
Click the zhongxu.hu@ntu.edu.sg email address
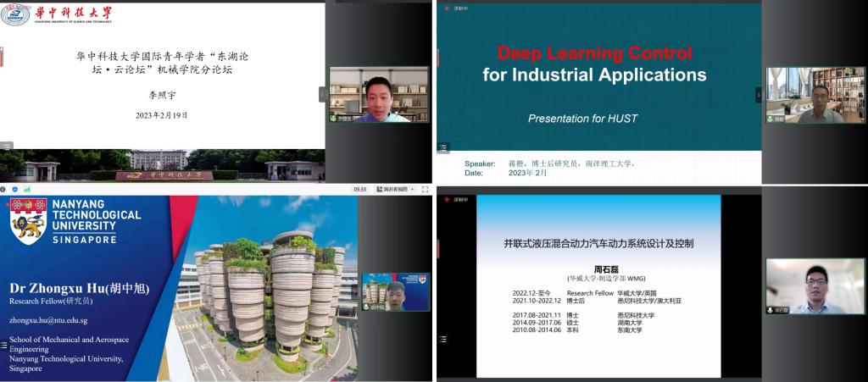pyautogui.click(x=48, y=320)
